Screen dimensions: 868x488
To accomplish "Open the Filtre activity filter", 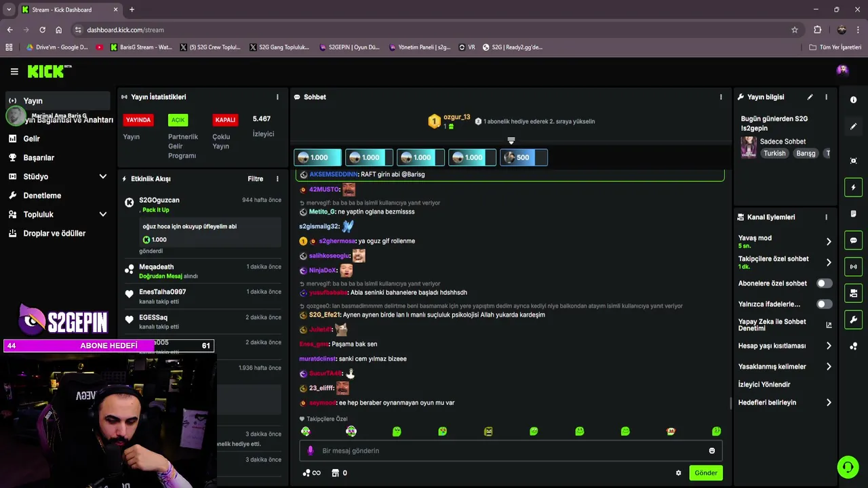I will pos(255,179).
